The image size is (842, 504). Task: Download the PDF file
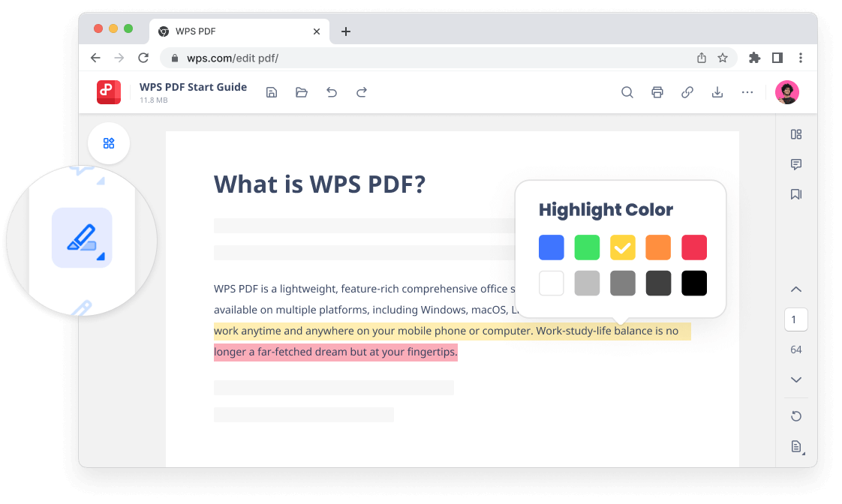pos(717,91)
